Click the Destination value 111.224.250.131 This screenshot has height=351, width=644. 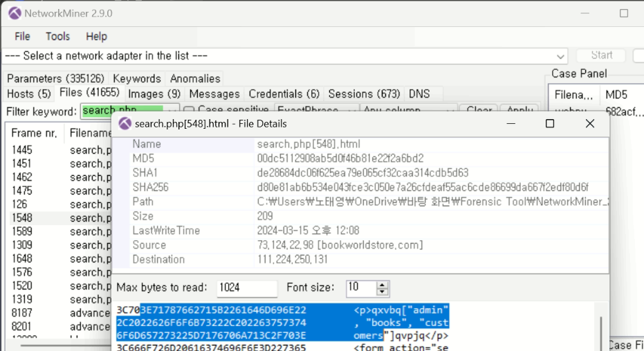[292, 260]
